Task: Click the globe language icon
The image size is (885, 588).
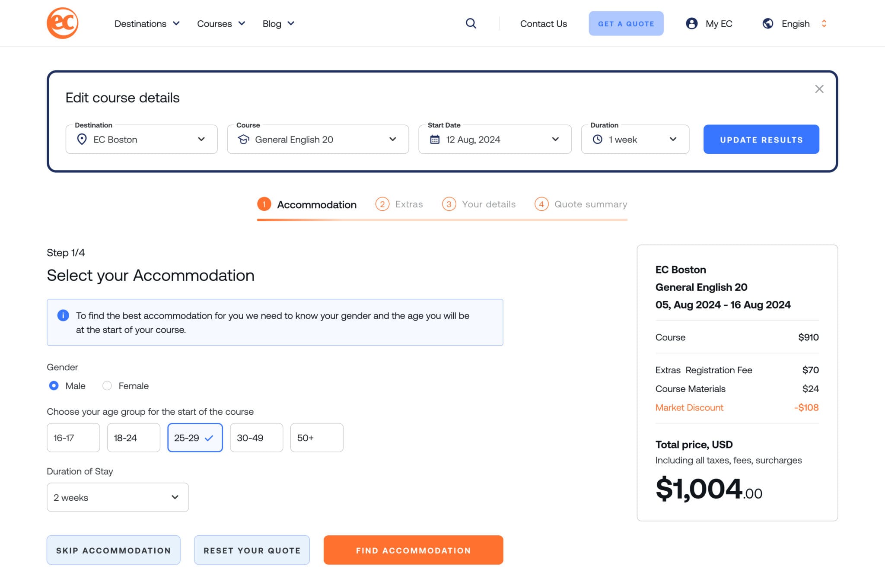Action: (767, 23)
